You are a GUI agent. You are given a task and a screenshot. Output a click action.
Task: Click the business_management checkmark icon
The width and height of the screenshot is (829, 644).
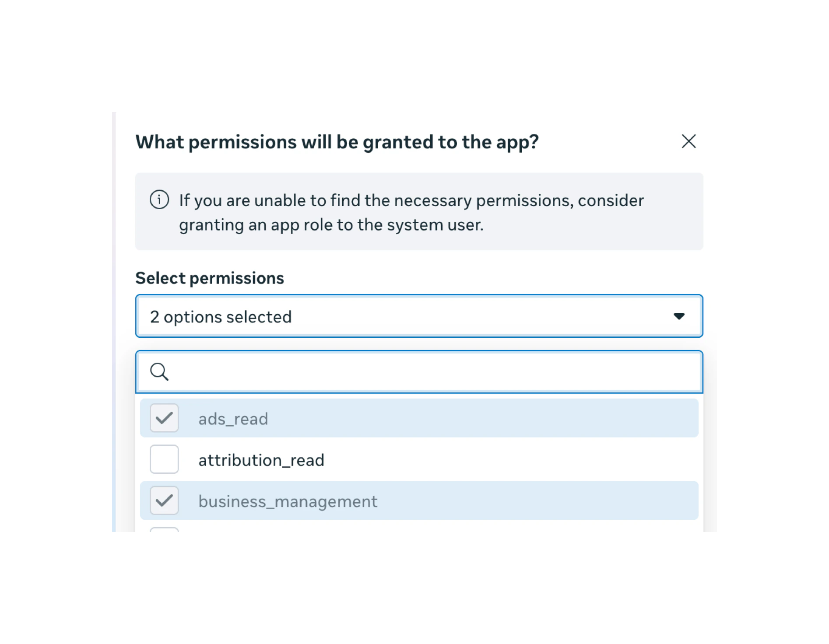(x=164, y=501)
